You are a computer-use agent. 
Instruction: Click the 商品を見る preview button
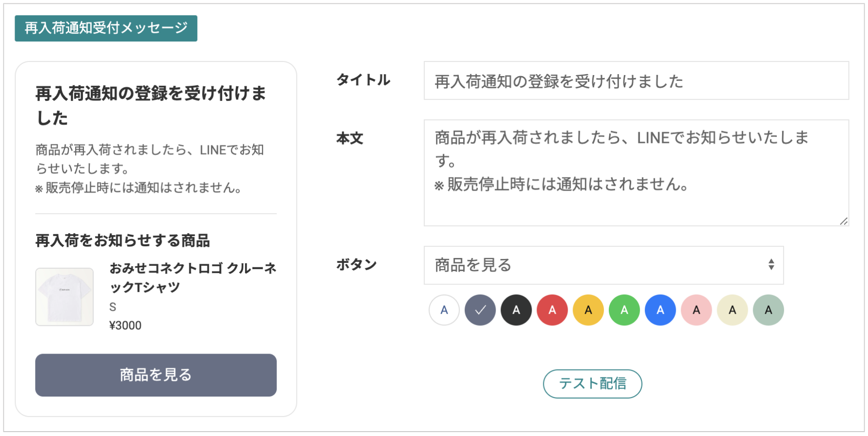pyautogui.click(x=156, y=375)
